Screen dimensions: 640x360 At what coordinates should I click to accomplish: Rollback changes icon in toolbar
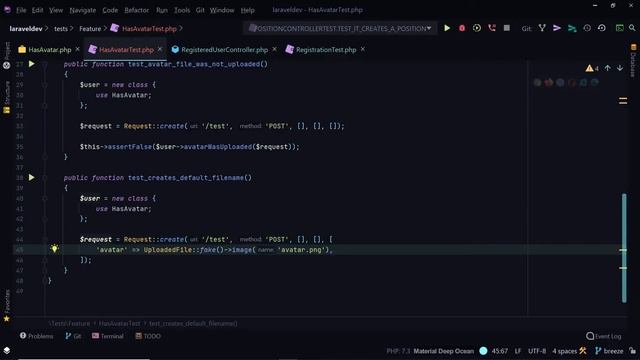point(602,28)
